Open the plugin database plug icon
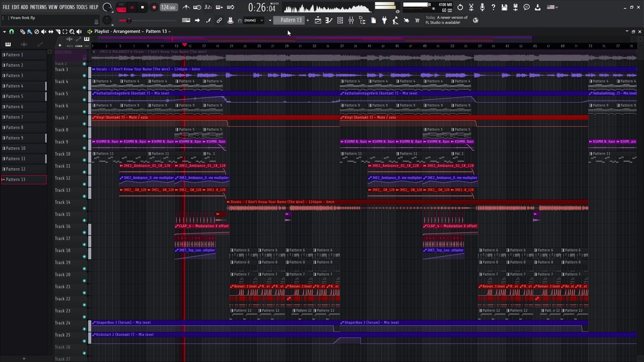Image resolution: width=644 pixels, height=362 pixels. tap(384, 21)
